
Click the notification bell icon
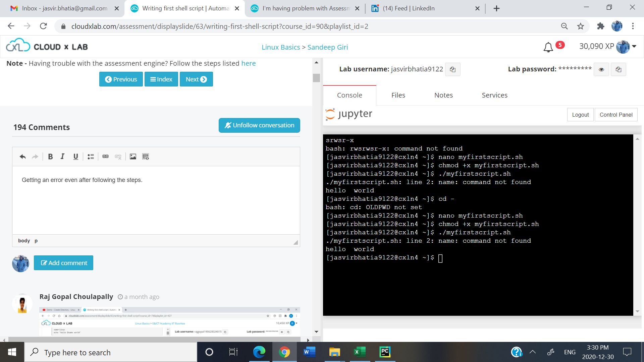click(548, 47)
